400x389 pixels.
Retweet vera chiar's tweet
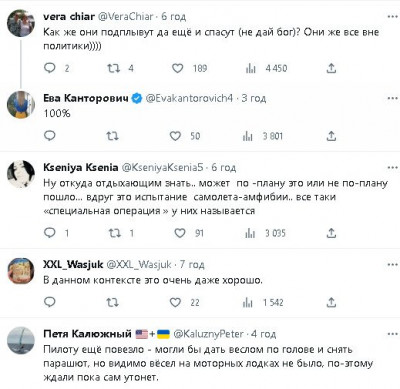coord(113,68)
